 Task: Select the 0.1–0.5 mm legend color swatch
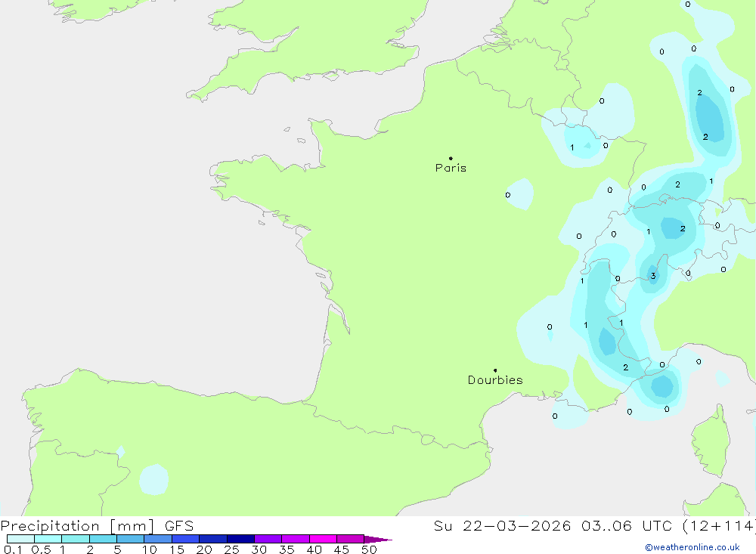tap(20, 539)
